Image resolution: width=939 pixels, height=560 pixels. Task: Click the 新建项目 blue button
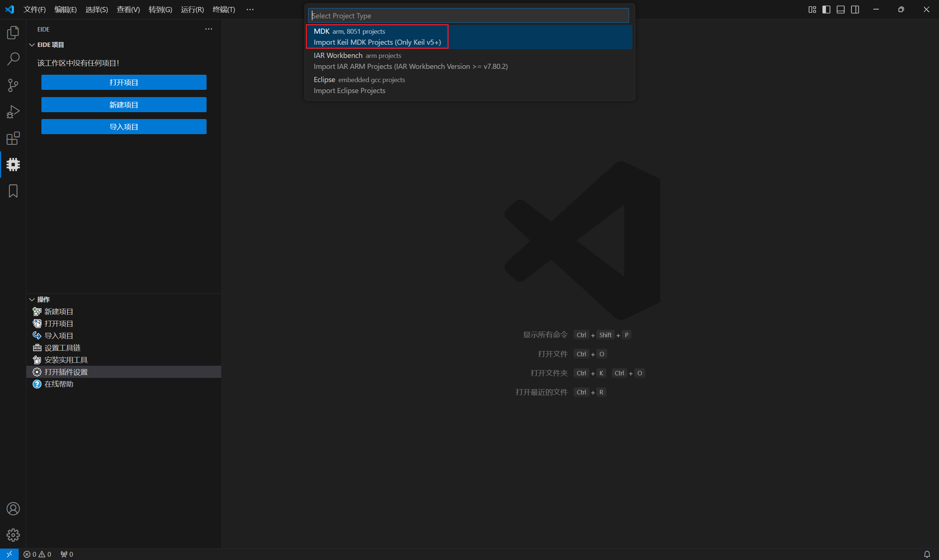124,104
